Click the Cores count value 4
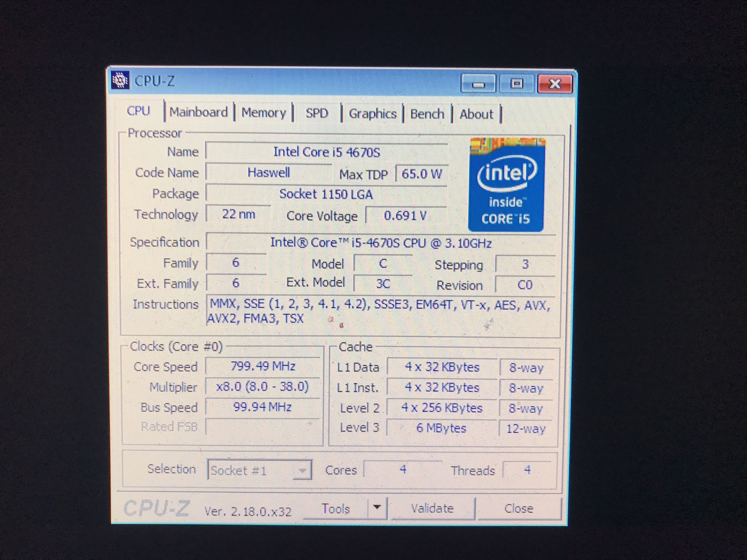This screenshot has width=747, height=560. pyautogui.click(x=403, y=469)
